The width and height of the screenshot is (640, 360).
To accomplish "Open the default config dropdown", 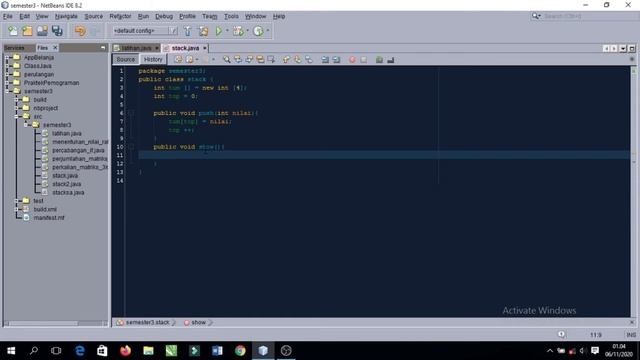I will tap(173, 31).
